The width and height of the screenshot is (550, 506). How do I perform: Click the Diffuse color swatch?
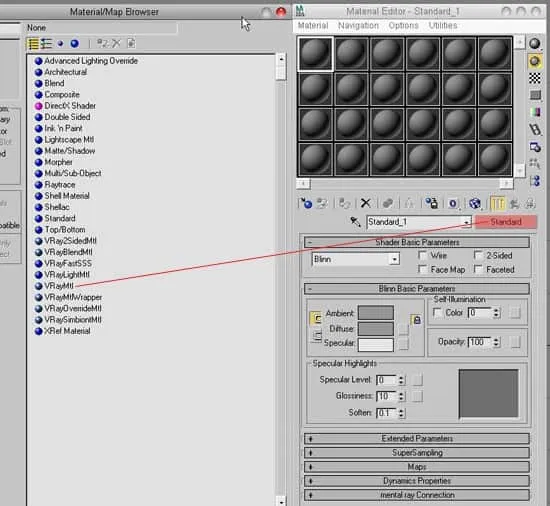coord(375,329)
